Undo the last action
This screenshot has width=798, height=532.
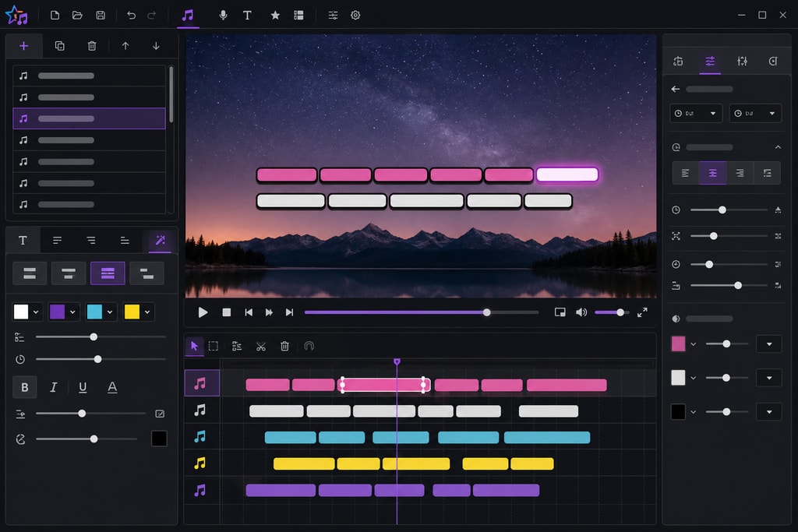pos(131,16)
